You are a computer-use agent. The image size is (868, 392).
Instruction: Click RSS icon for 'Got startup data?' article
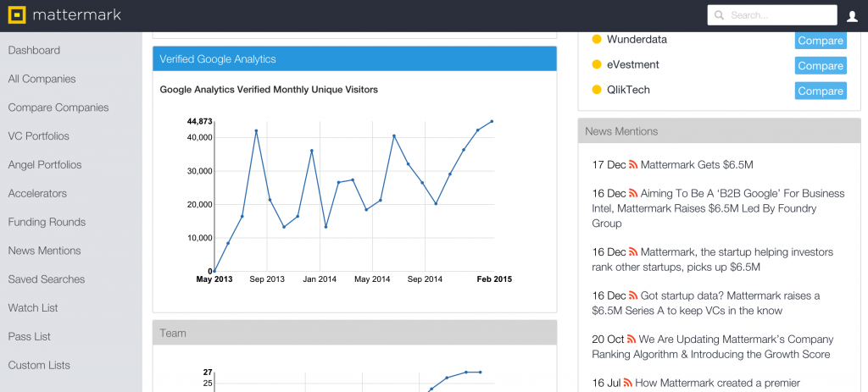[633, 295]
